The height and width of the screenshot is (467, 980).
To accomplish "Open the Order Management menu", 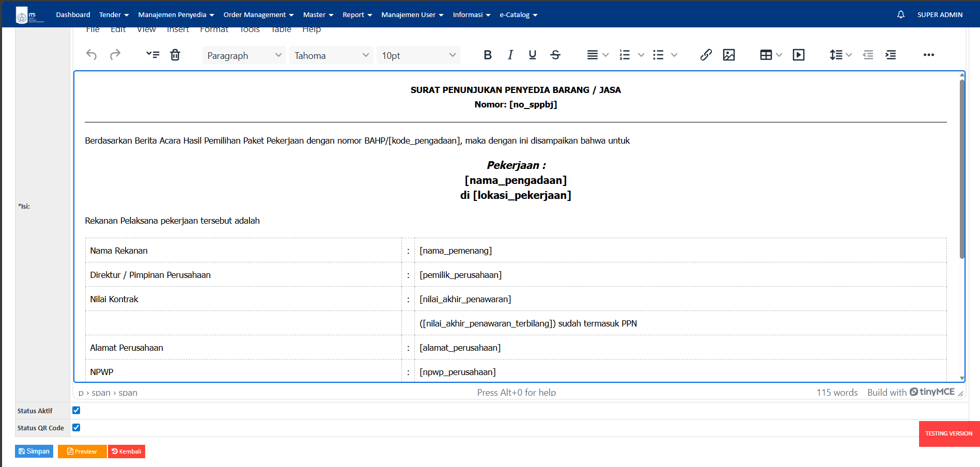I will [x=258, y=14].
